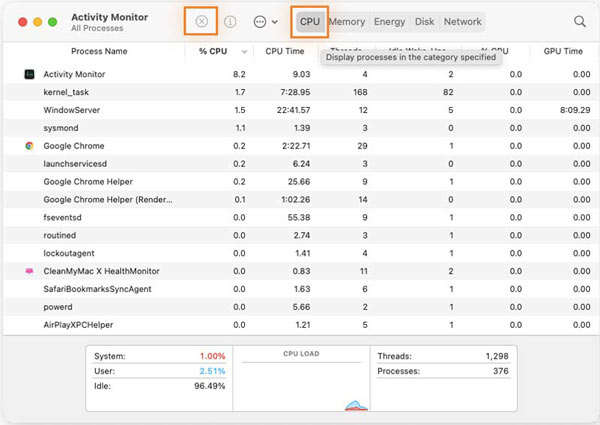The image size is (600, 425).
Task: Click the Threads 1,298 count
Action: (x=497, y=356)
